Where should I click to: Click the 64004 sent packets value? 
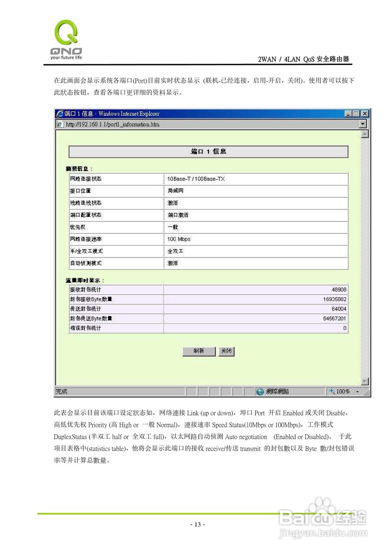pos(339,309)
